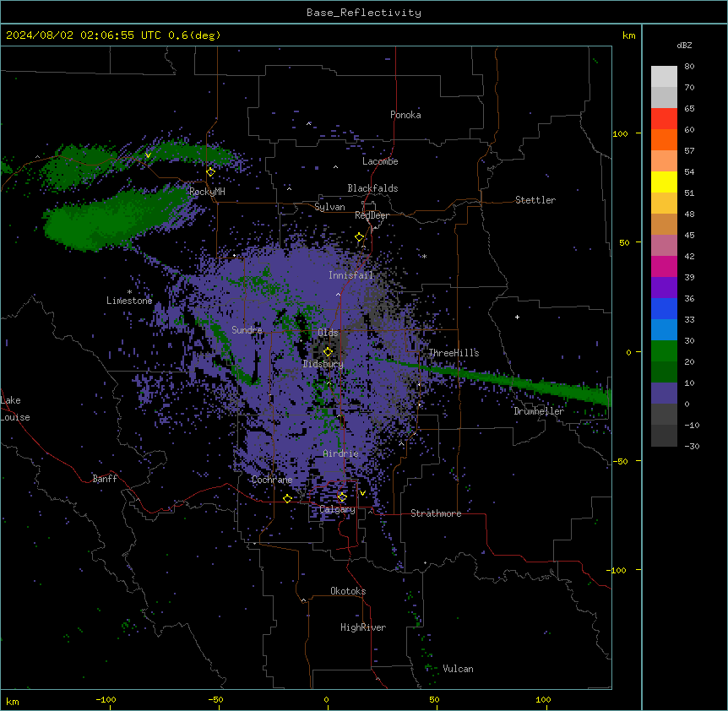Select the yellow 54 dBZ legend color
Image resolution: width=728 pixels, height=711 pixels.
664,182
